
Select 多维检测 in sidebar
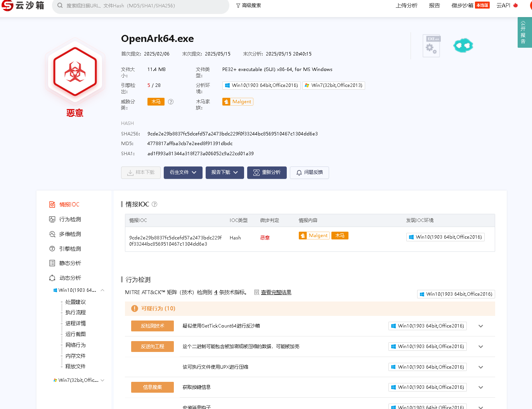[x=70, y=234]
